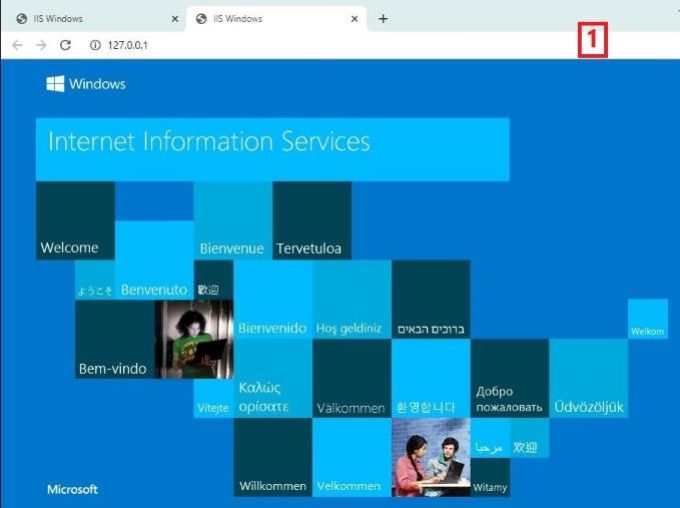Click the Tervetuloa tile
Viewport: 680px width, 508px height.
[311, 221]
